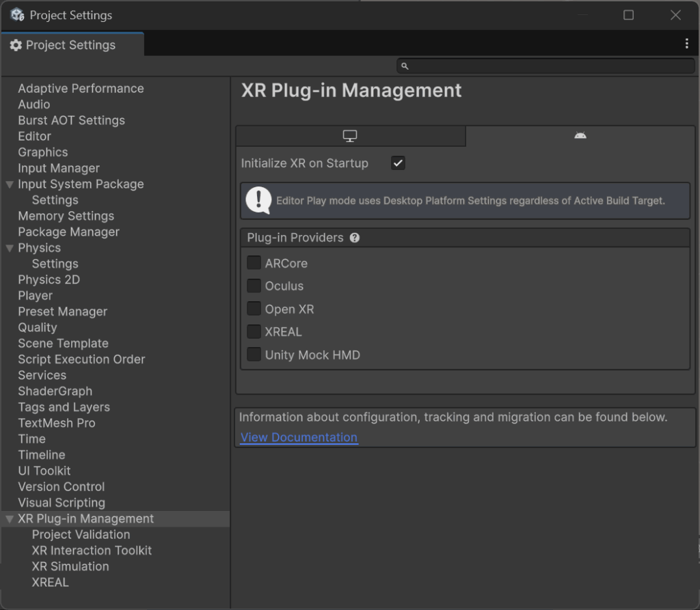Open Timeline settings
700x610 pixels.
click(x=42, y=455)
